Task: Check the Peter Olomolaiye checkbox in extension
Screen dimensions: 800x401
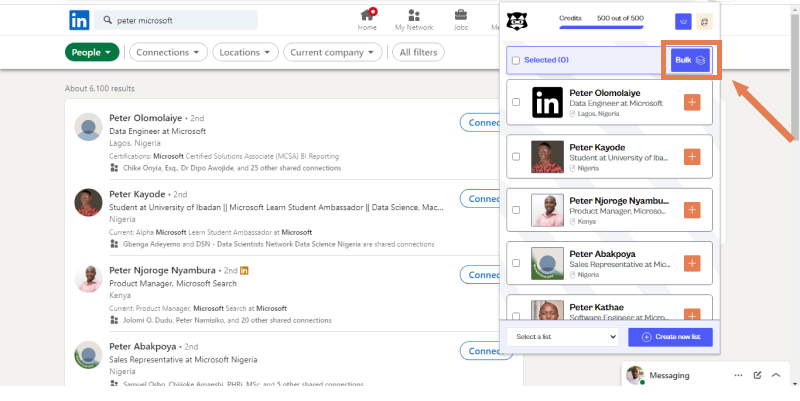Action: (x=516, y=102)
